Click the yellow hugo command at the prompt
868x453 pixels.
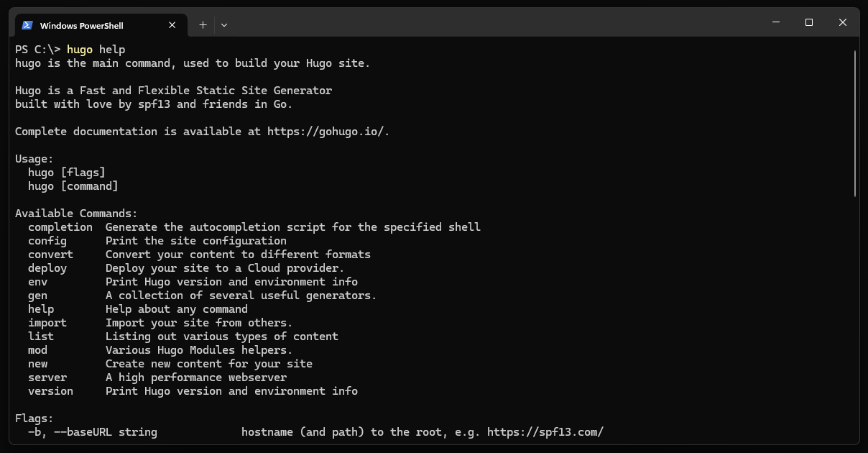(x=79, y=50)
